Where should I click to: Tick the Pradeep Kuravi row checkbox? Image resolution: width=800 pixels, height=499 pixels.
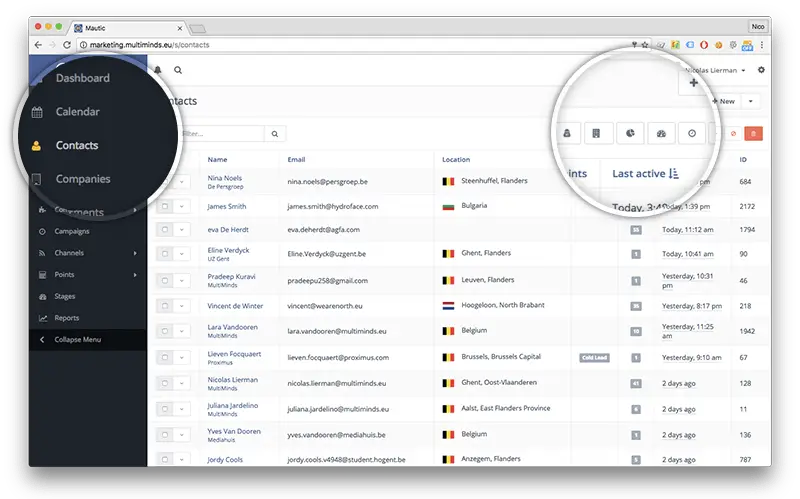pyautogui.click(x=165, y=280)
